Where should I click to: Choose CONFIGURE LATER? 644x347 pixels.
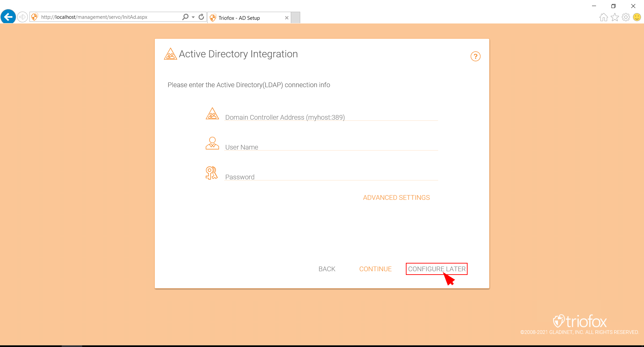coord(437,269)
